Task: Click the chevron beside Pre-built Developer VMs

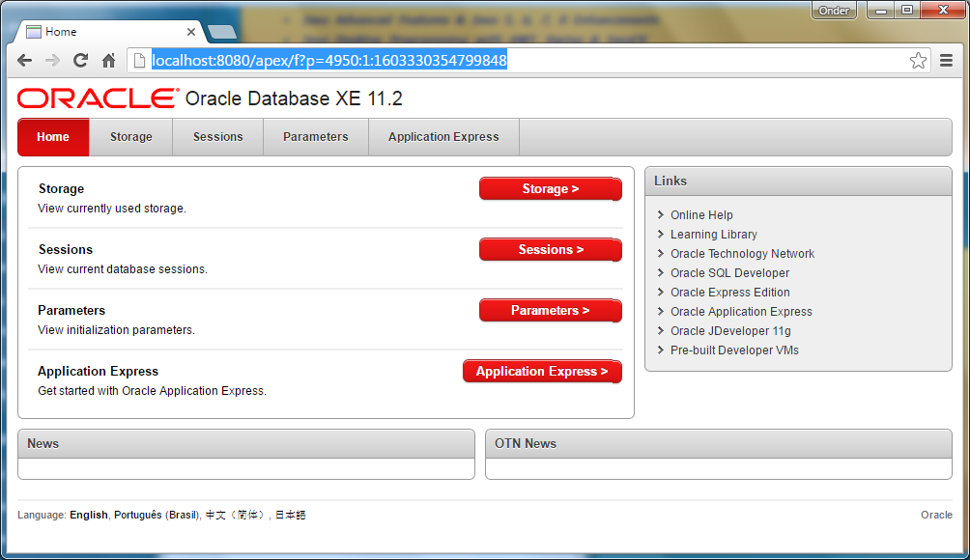Action: click(661, 350)
